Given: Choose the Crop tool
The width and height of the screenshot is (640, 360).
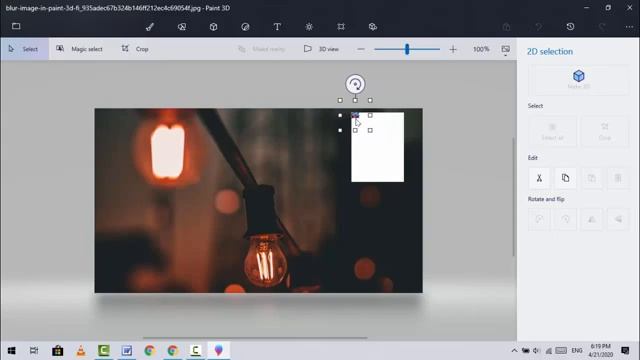Looking at the screenshot, I should (x=135, y=49).
